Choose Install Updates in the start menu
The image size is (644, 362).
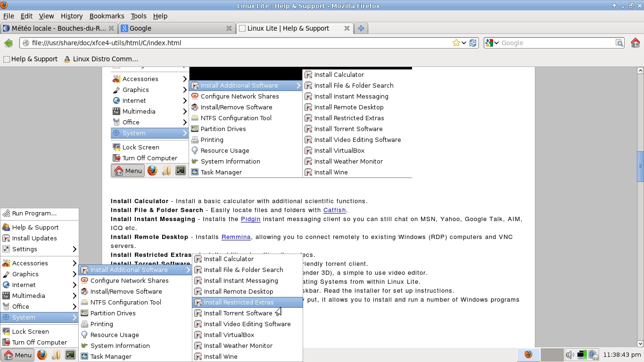tap(40, 238)
